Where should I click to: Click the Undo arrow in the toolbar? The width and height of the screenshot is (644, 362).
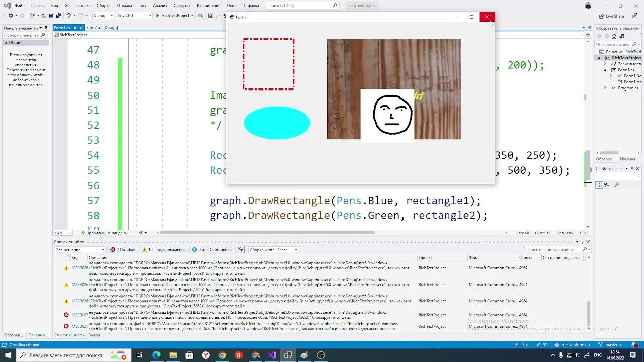coord(68,16)
